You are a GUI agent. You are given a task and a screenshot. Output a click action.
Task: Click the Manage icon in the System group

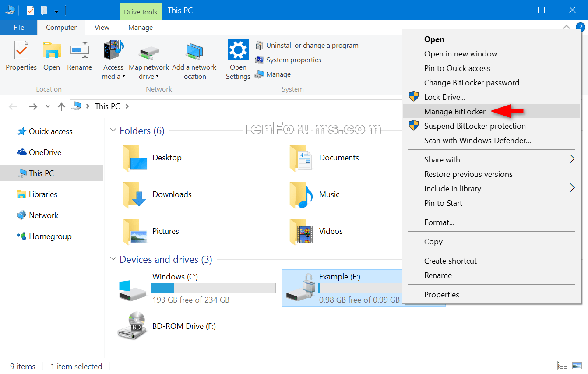259,74
